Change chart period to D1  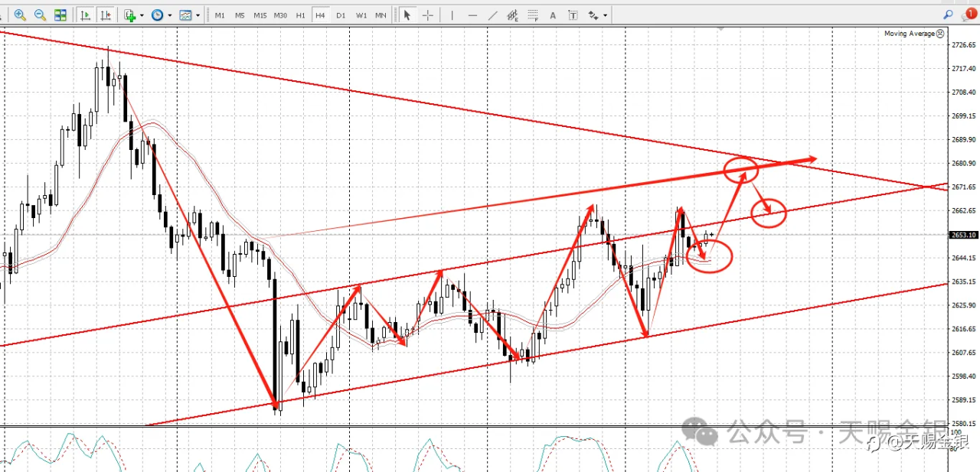pyautogui.click(x=341, y=15)
